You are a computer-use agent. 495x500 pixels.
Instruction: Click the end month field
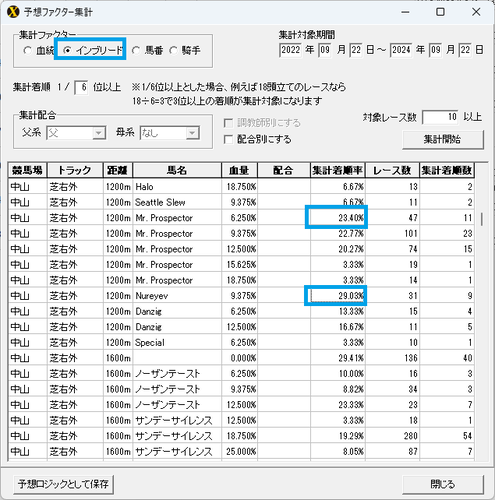click(436, 50)
